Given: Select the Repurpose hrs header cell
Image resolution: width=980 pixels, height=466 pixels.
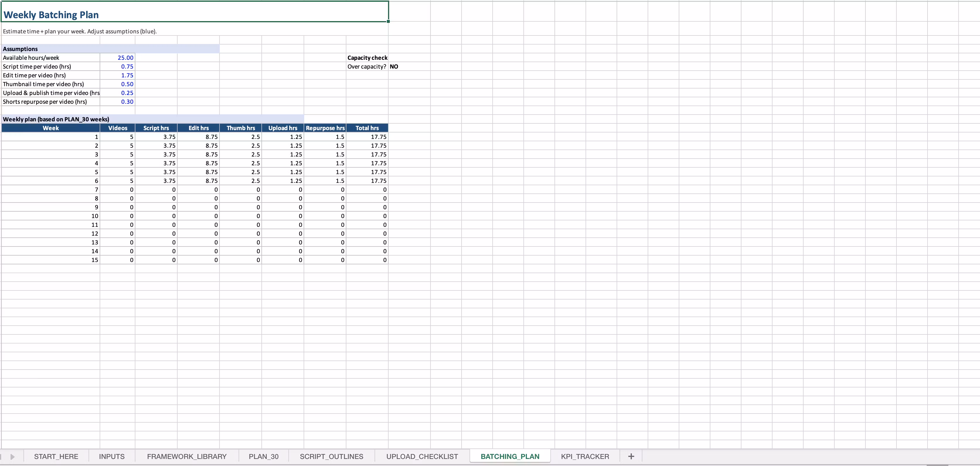Looking at the screenshot, I should click(324, 128).
